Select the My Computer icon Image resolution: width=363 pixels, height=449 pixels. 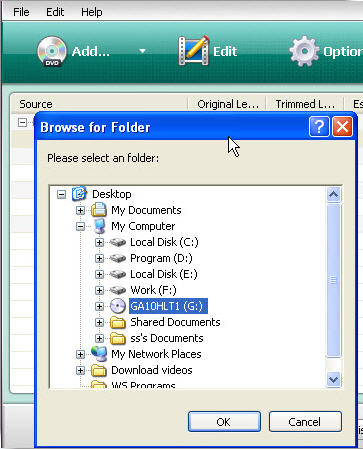(99, 226)
